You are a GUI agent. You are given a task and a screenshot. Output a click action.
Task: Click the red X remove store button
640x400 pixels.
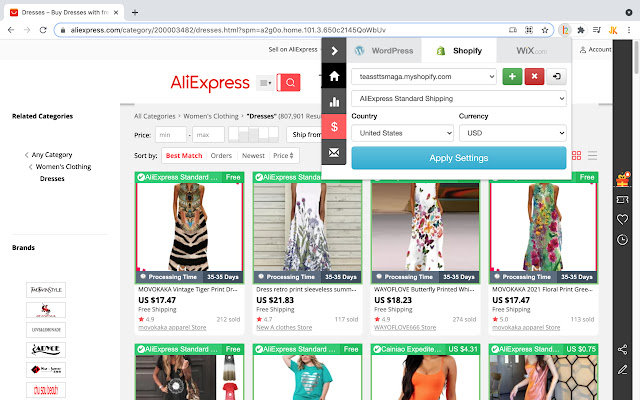click(534, 76)
